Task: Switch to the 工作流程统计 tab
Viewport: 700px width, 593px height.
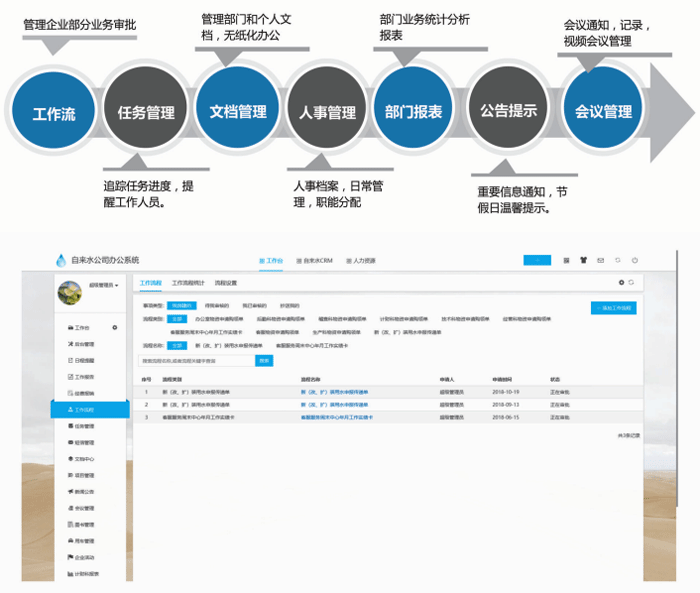Action: pyautogui.click(x=187, y=284)
